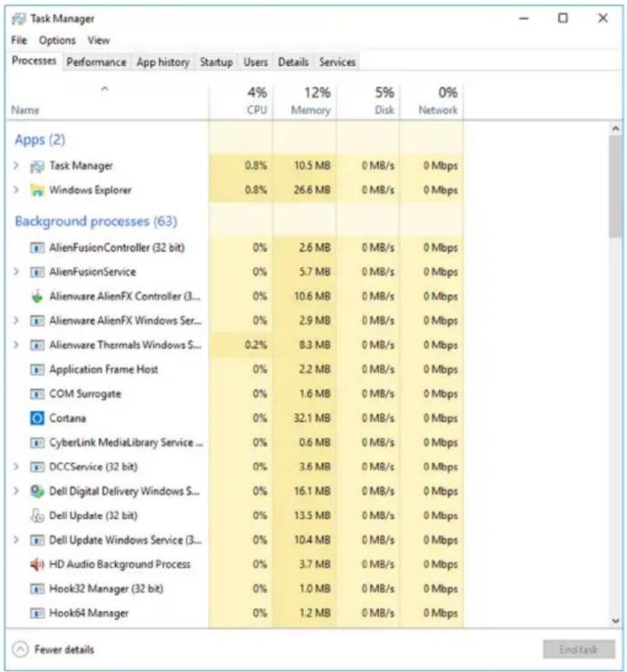Expand the Windows Explorer app row
The width and height of the screenshot is (627, 672).
pos(16,190)
